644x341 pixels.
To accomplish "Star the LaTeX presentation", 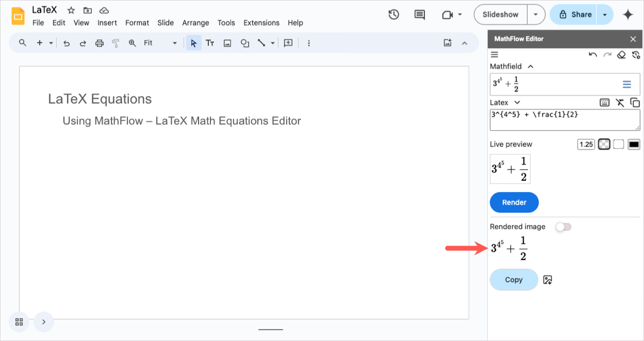I will [71, 10].
